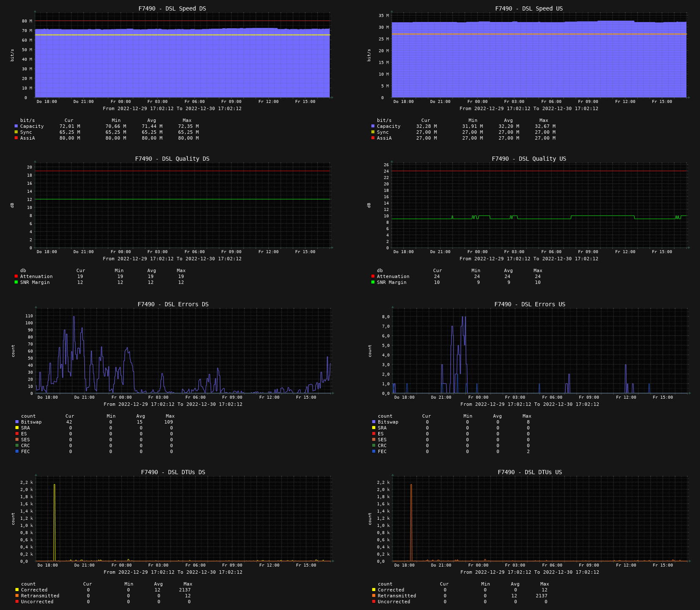Viewport: 700px width, 610px height.
Task: Click the F7490 - DSL DTUs DS title
Action: coord(173,472)
